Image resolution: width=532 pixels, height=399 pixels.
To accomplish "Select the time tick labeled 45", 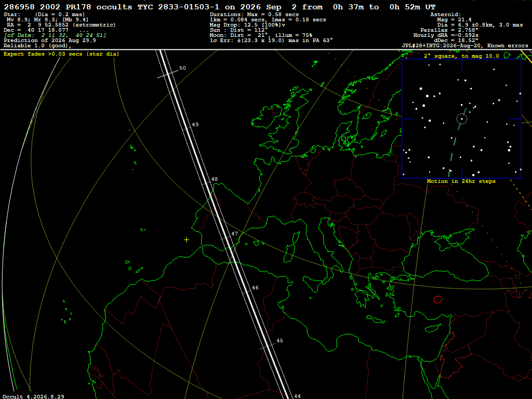I will (x=280, y=341).
